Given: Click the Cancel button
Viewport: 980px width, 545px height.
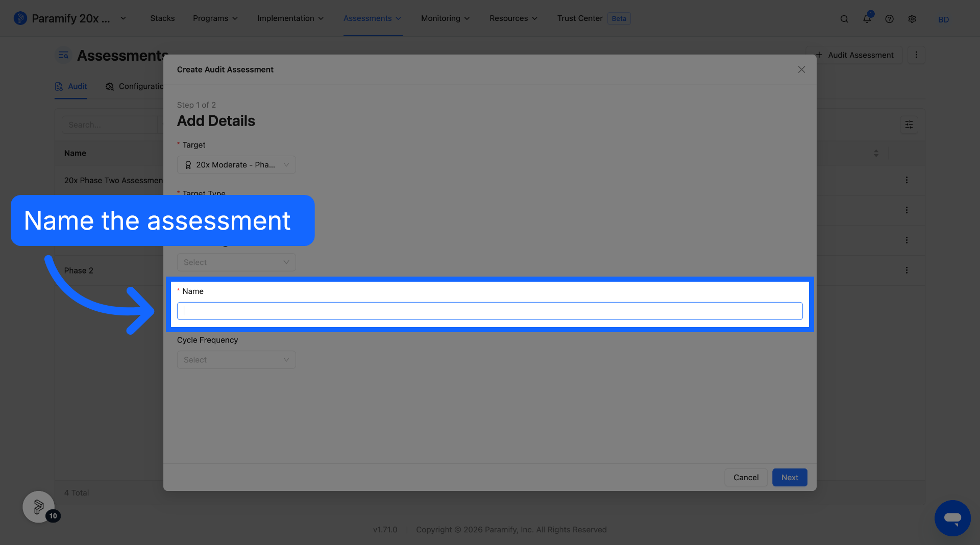Looking at the screenshot, I should 746,478.
